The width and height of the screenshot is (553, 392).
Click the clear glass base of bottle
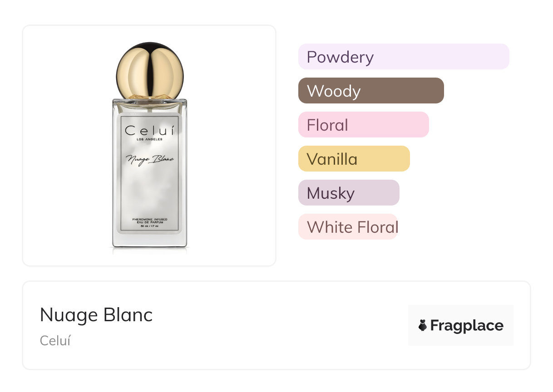click(149, 240)
